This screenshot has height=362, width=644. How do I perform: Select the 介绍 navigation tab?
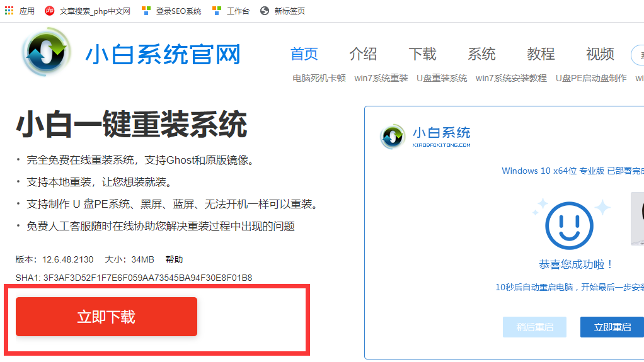(x=363, y=54)
